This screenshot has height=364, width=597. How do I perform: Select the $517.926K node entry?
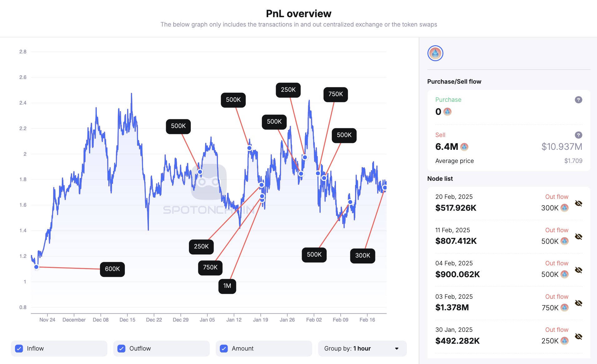coord(456,208)
